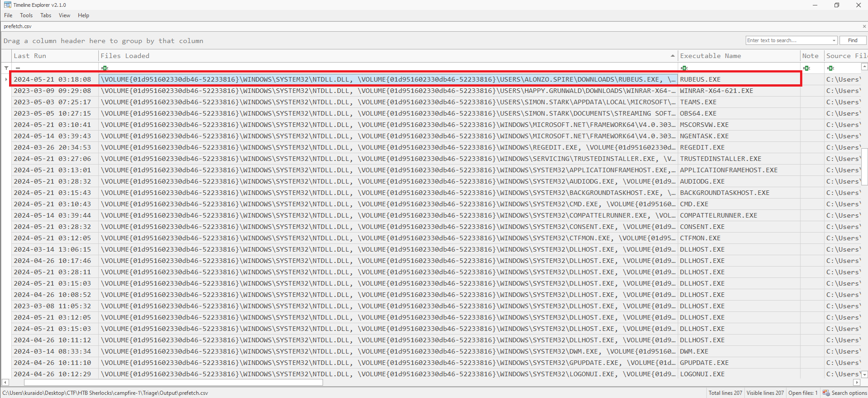Viewport: 868px width, 398px height.
Task: Expand the search text history dropdown arrow
Action: [x=834, y=40]
